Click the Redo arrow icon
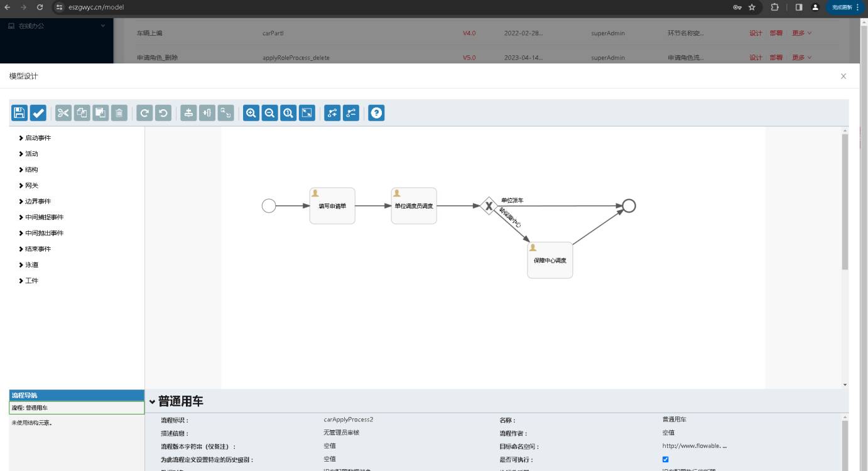Screen dimensions: 868x471 pyautogui.click(x=144, y=113)
